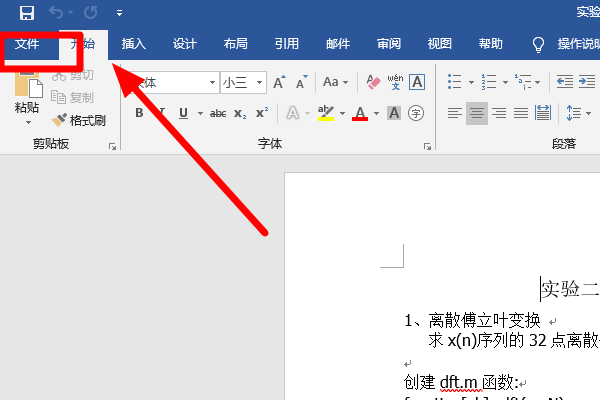Click the lightbulb tell-me icon
The image size is (600, 400).
pos(538,44)
